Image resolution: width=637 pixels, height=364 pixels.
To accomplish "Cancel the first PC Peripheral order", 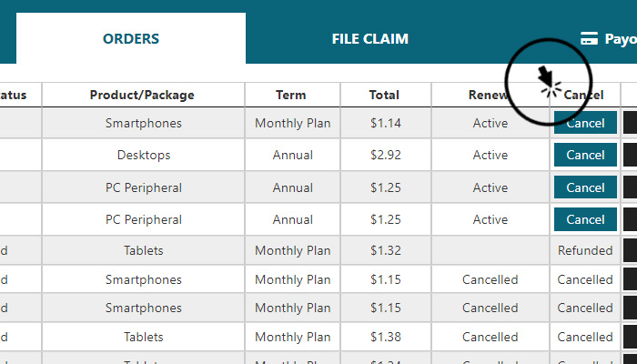I will [x=585, y=187].
